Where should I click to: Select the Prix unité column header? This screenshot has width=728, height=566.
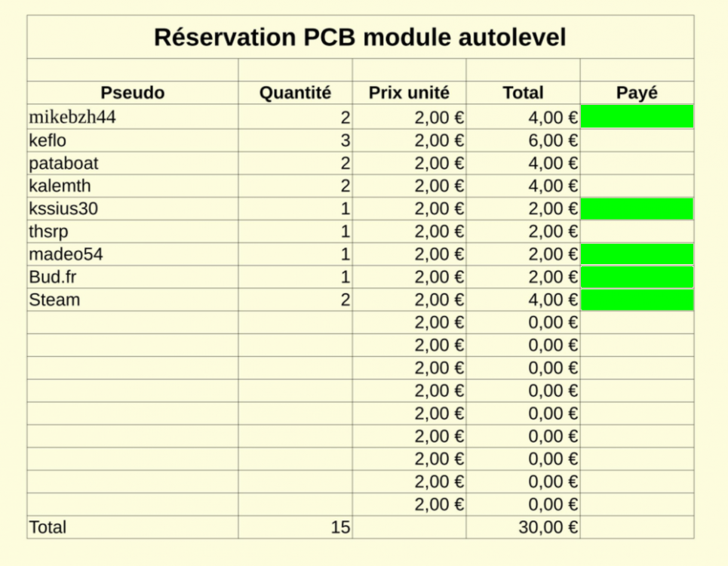point(409,93)
